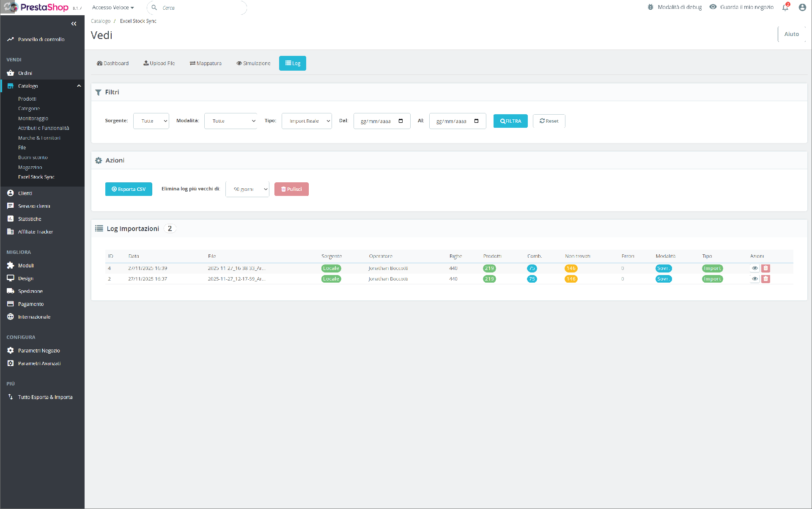Open the Sorgente filter dropdown
Screen dimensions: 812x509
point(151,121)
